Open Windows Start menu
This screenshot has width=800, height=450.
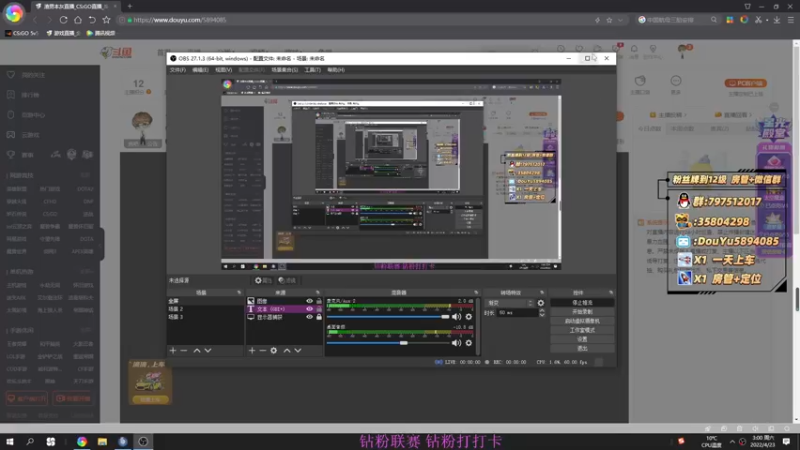click(10, 441)
